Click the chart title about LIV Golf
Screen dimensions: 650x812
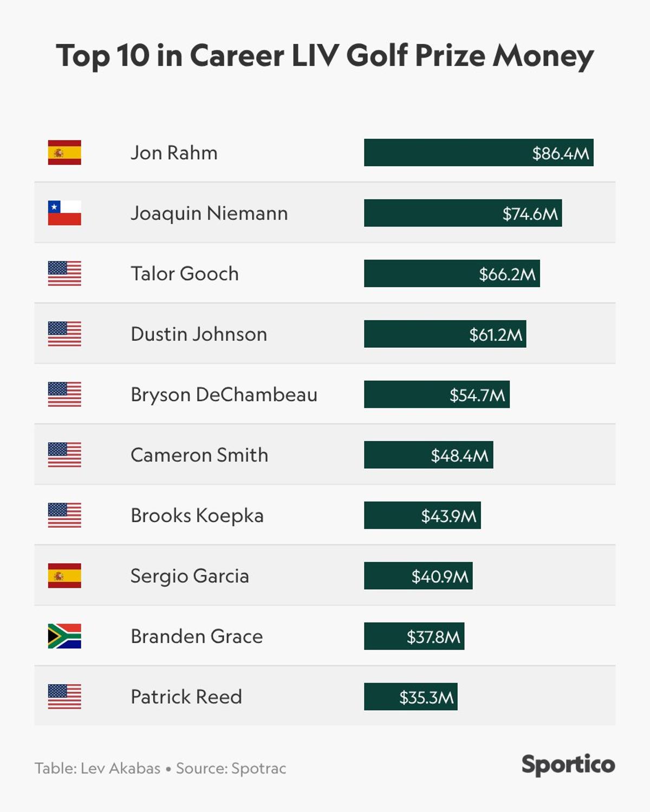(325, 56)
